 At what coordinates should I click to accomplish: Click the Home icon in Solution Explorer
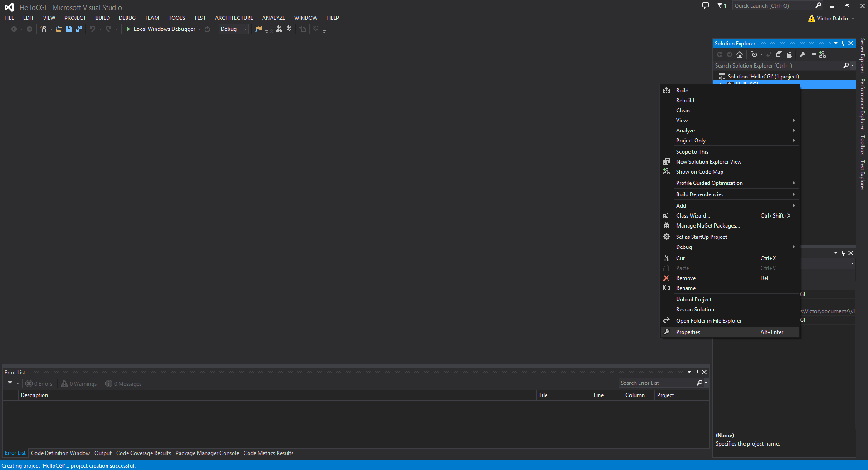(x=740, y=54)
